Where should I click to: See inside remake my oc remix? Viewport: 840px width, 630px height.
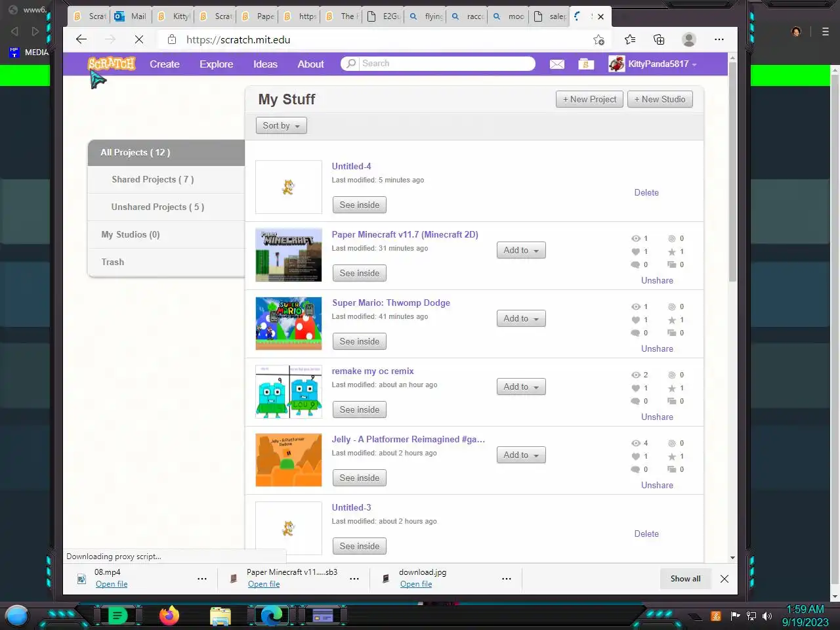click(x=360, y=409)
